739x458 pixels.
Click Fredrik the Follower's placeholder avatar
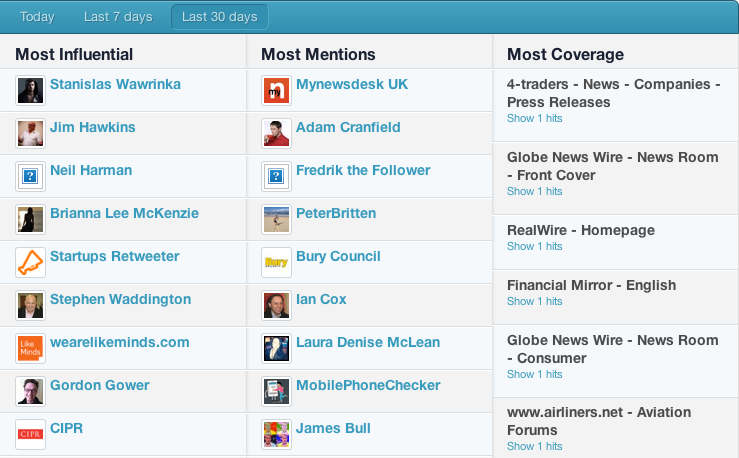click(276, 176)
